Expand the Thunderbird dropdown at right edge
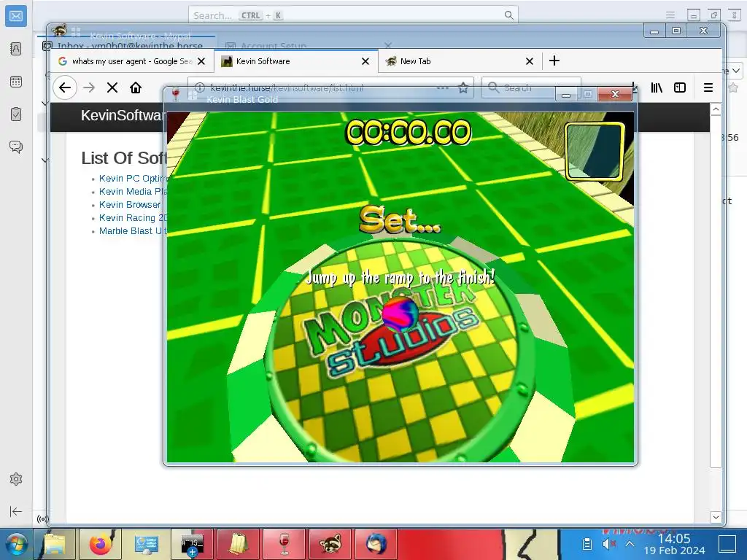Screen dimensions: 747x560 coord(736,71)
